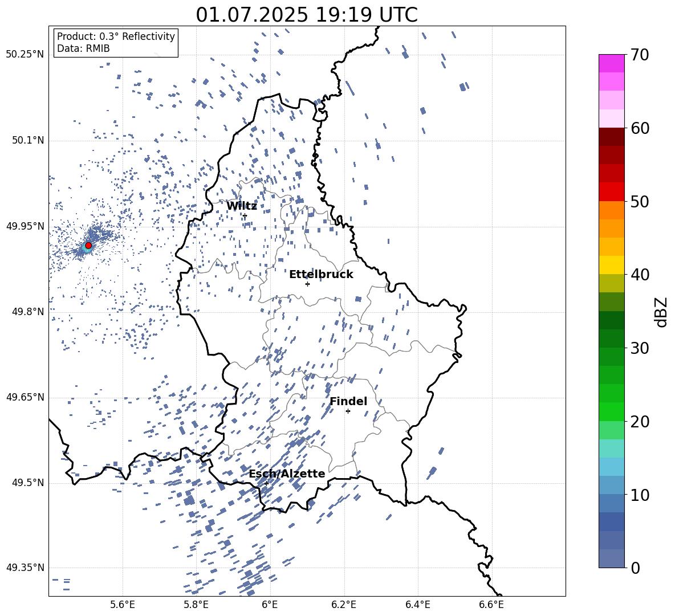Click the 60 value on colorbar
The image size is (675, 616).
(x=640, y=128)
